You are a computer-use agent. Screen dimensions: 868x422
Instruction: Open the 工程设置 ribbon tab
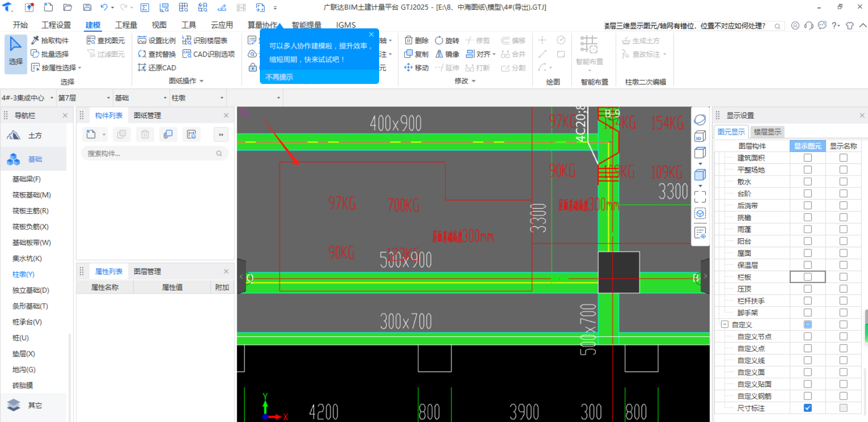pos(56,25)
